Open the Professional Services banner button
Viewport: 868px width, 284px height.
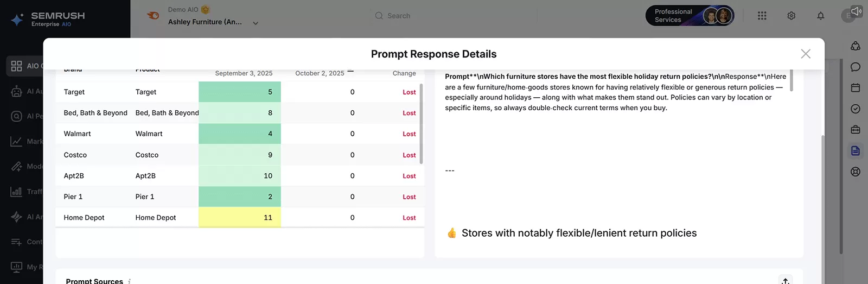tap(690, 16)
